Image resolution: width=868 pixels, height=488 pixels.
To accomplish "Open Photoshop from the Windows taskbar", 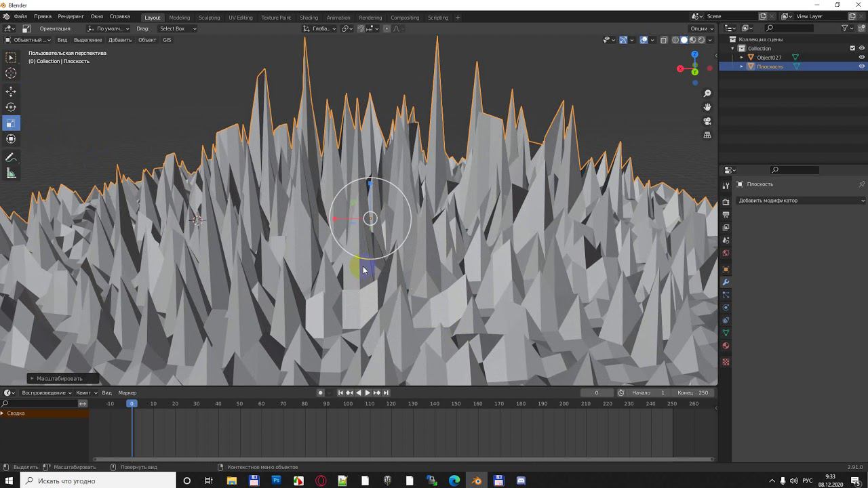I will [276, 481].
